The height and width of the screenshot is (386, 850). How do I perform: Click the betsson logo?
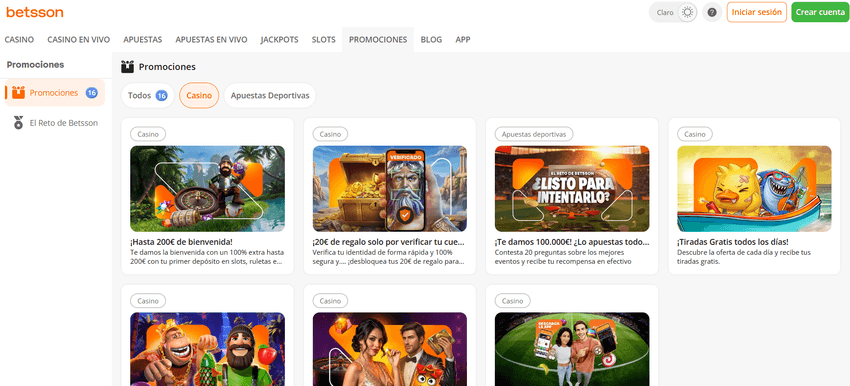35,12
